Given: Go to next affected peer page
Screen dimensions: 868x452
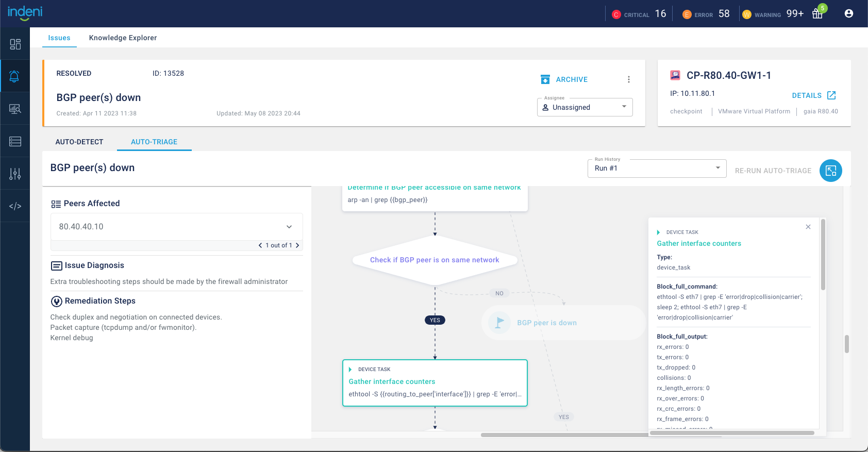Looking at the screenshot, I should pyautogui.click(x=297, y=245).
